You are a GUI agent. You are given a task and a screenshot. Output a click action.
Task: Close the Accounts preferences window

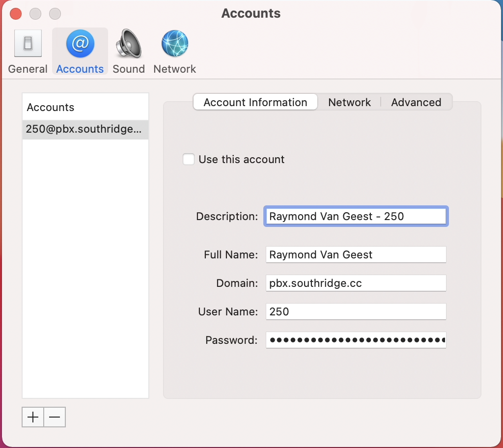pyautogui.click(x=16, y=14)
